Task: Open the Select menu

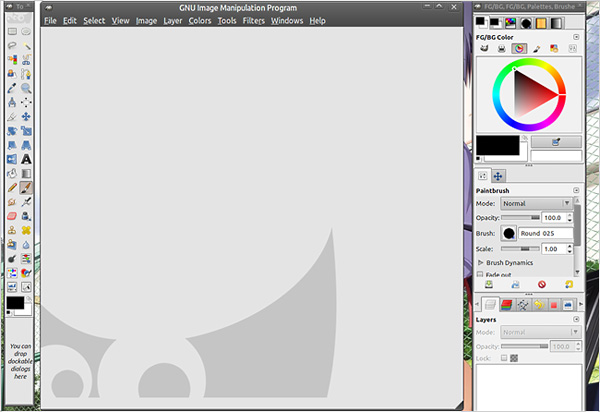Action: pos(94,21)
